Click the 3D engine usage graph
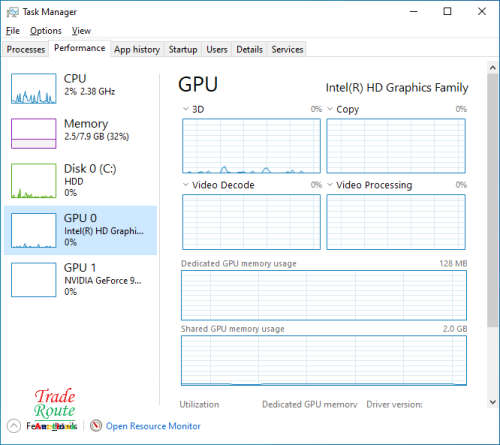500x445 pixels. [251, 146]
